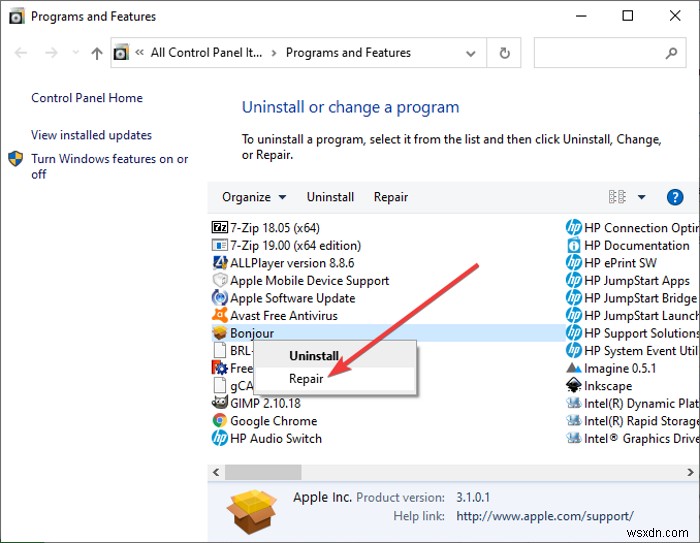Click the large Bonjour package thumbnail

[252, 512]
